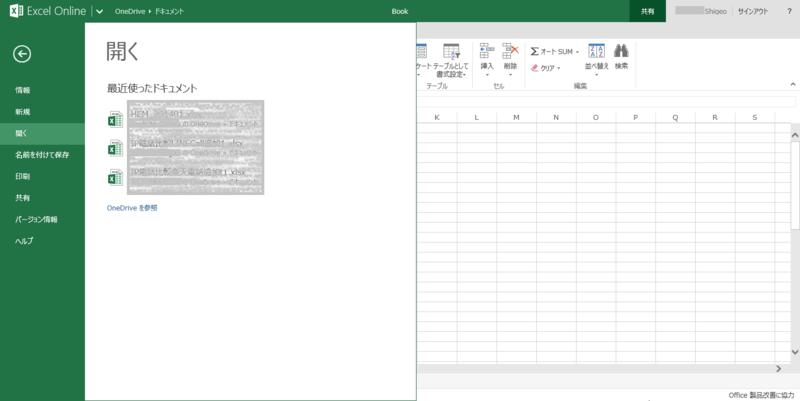Click the 検索 binoculars icon
Image resolution: width=800 pixels, height=401 pixels.
(x=621, y=51)
